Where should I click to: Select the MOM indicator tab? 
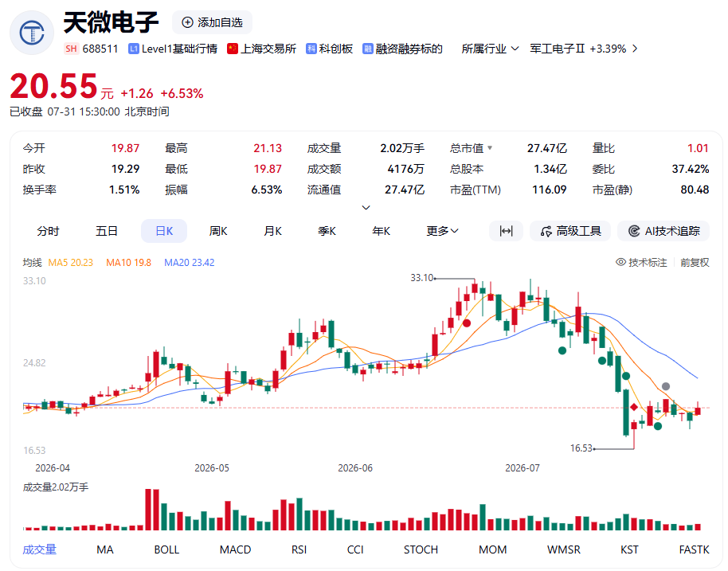(x=492, y=549)
